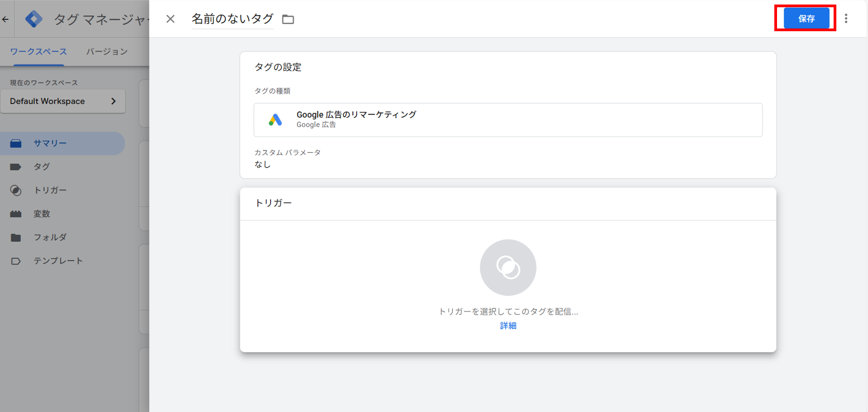
Task: Click the テンプレート outline tag icon
Action: 16,261
